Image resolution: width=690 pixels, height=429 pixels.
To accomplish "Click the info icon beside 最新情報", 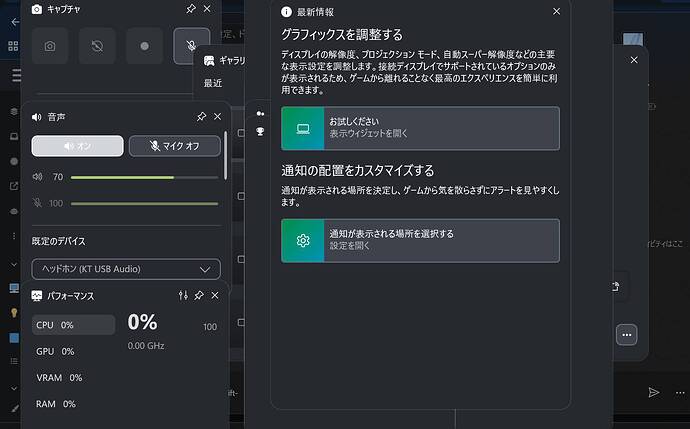I will coord(286,12).
